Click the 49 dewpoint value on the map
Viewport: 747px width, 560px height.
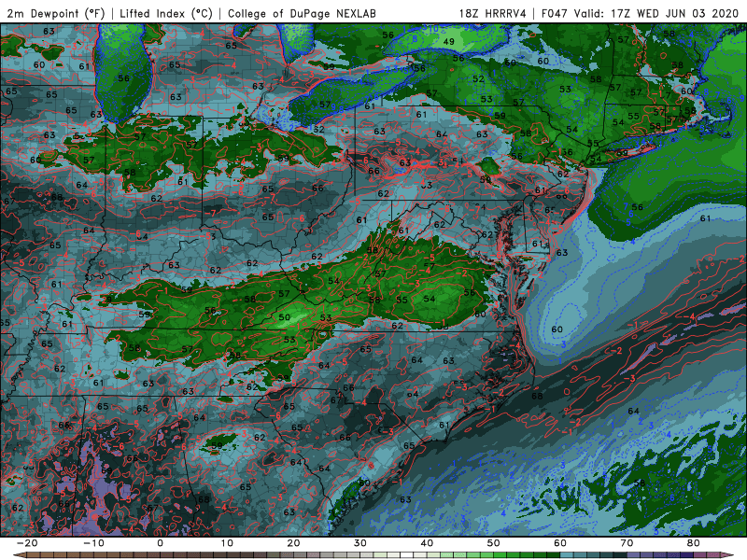coord(449,42)
